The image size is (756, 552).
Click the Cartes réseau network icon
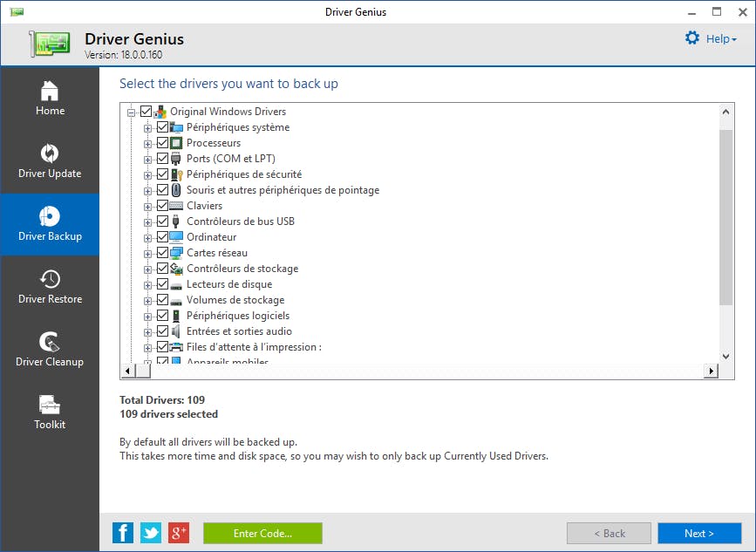coord(176,253)
